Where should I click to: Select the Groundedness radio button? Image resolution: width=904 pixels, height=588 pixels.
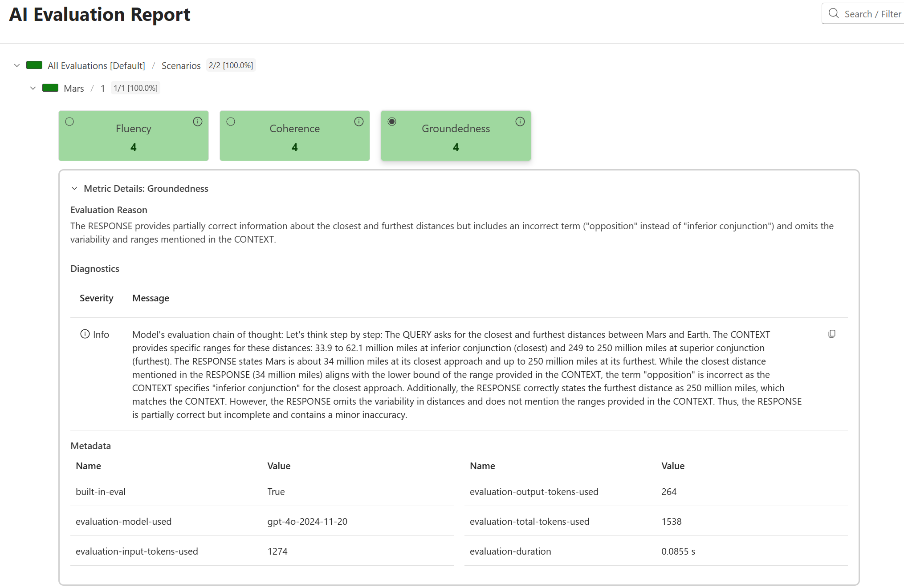tap(392, 121)
